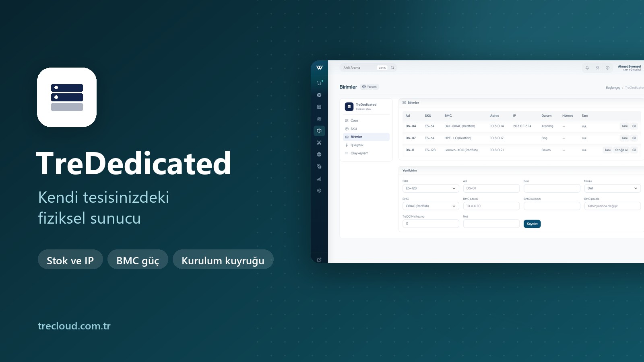Click the W logo in the sidebar
644x362 pixels.
[x=319, y=68]
